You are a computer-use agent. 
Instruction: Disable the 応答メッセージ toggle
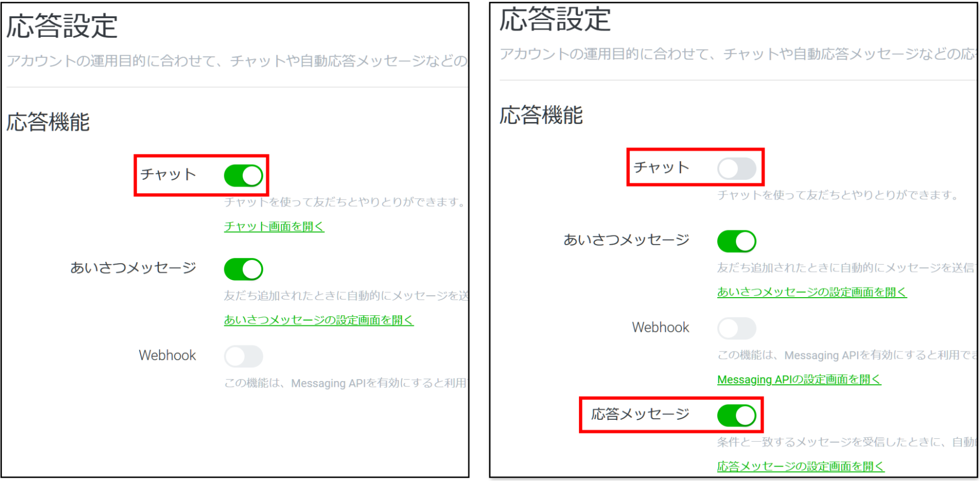coord(736,416)
